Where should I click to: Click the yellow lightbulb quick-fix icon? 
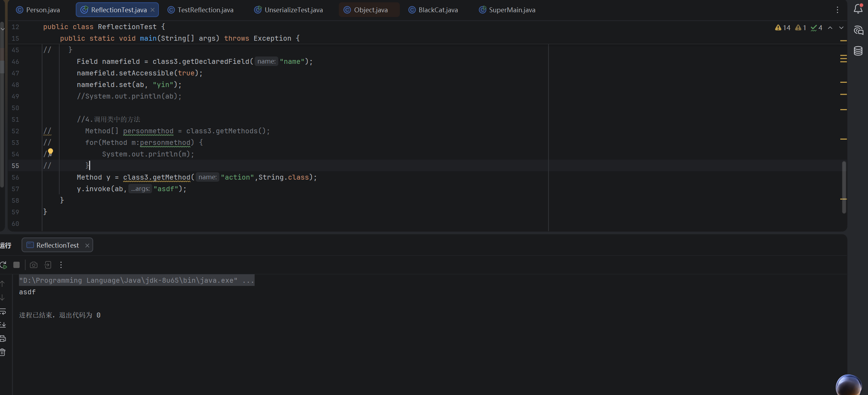point(51,152)
